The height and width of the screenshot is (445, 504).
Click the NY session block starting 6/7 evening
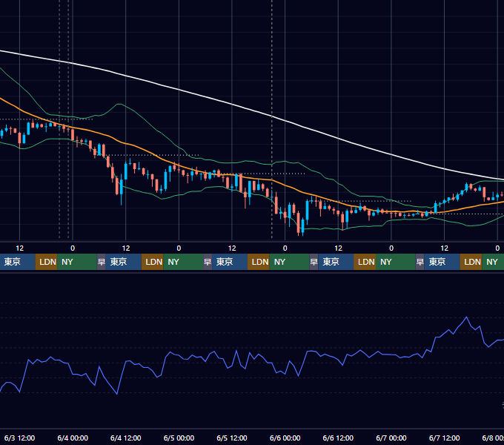click(x=493, y=262)
